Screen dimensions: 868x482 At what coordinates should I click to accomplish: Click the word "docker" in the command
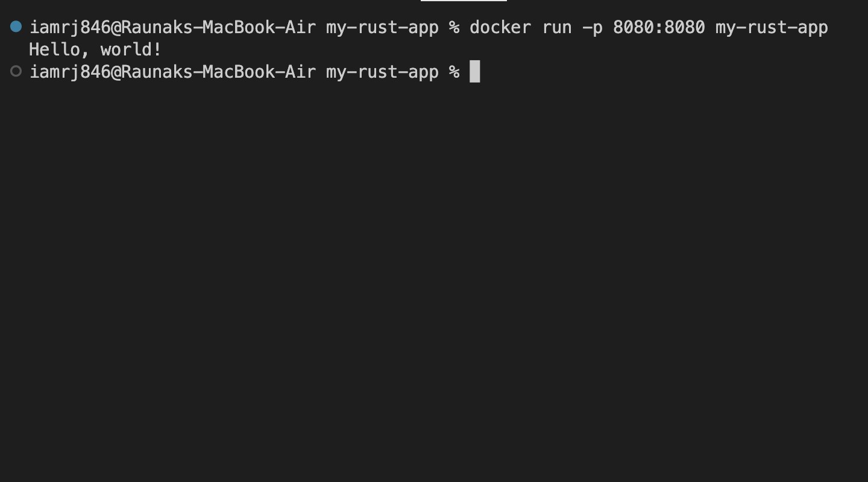point(500,28)
